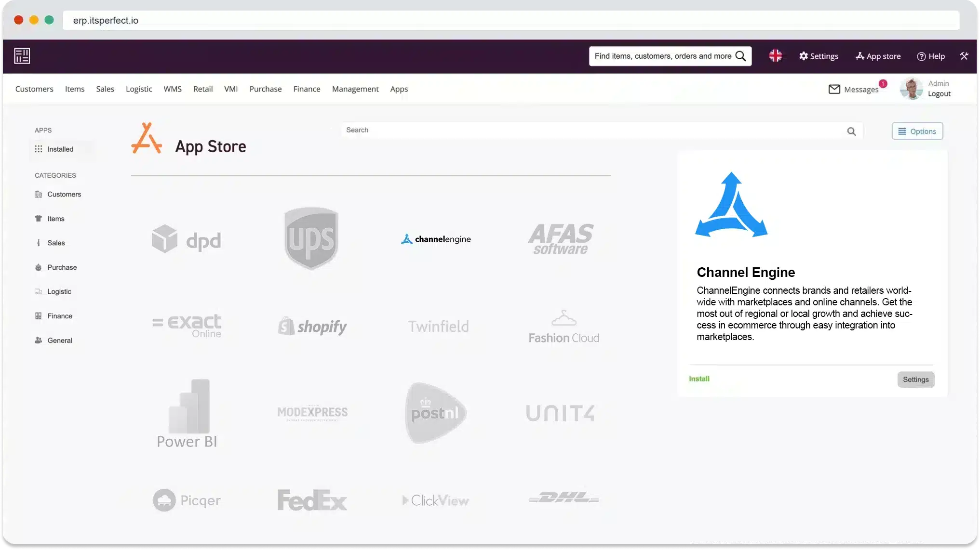Open App store from the header

[878, 56]
